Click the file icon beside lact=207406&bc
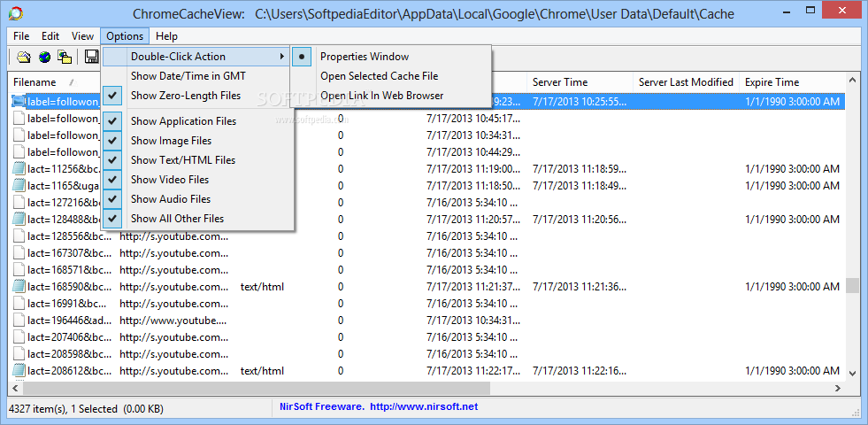The height and width of the screenshot is (425, 868). pos(19,336)
